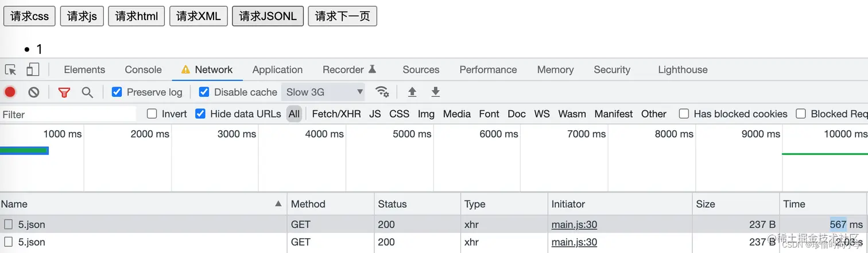This screenshot has height=253, width=868.
Task: Open the Console tab
Action: (x=143, y=69)
